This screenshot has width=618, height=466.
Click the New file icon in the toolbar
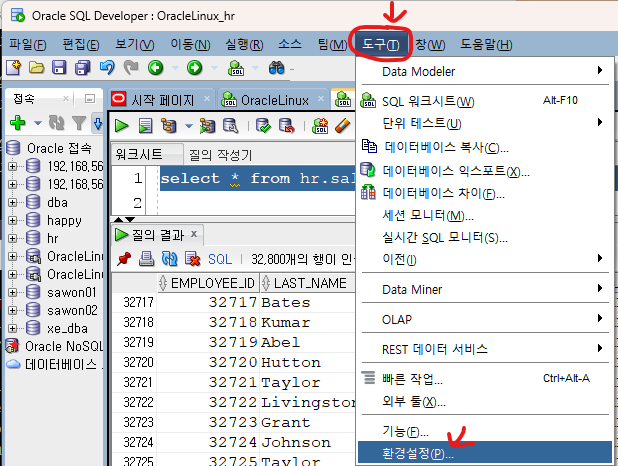tap(14, 68)
